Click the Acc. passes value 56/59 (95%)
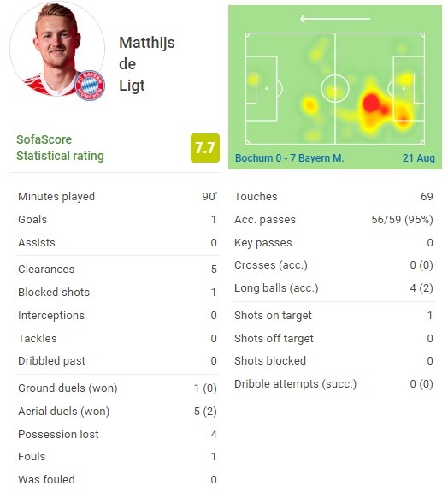 tap(402, 220)
